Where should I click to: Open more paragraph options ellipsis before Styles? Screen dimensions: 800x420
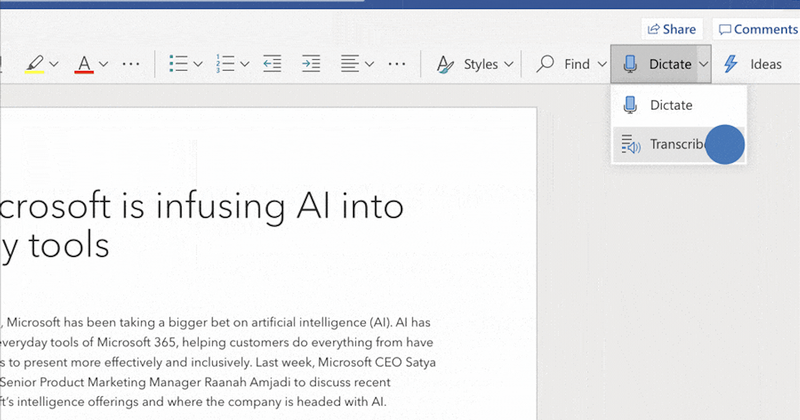[x=396, y=64]
